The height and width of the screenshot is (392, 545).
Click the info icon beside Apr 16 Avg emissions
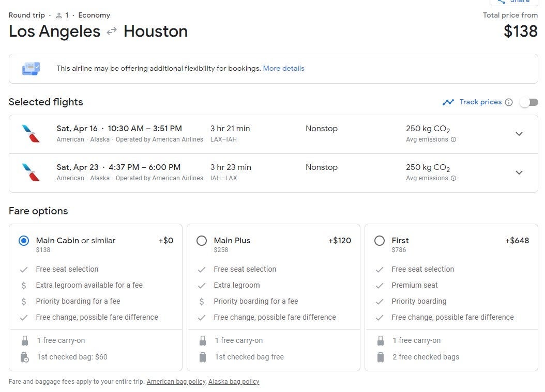point(453,139)
